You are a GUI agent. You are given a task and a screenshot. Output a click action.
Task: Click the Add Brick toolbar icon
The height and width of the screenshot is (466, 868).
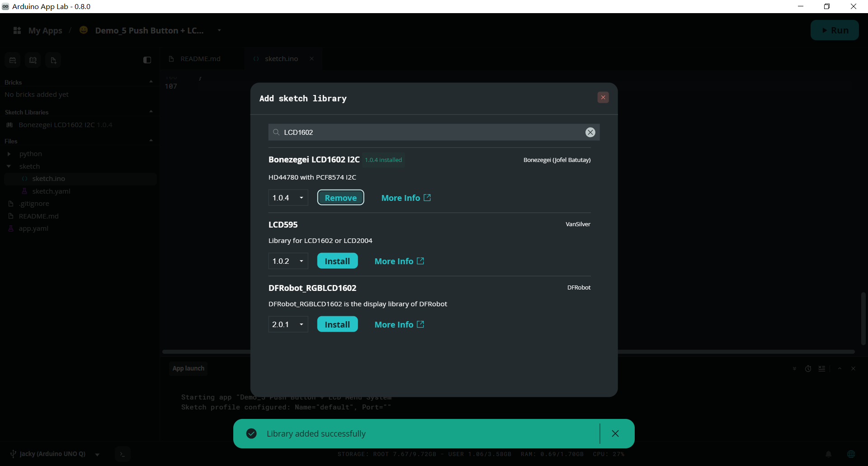click(x=13, y=60)
